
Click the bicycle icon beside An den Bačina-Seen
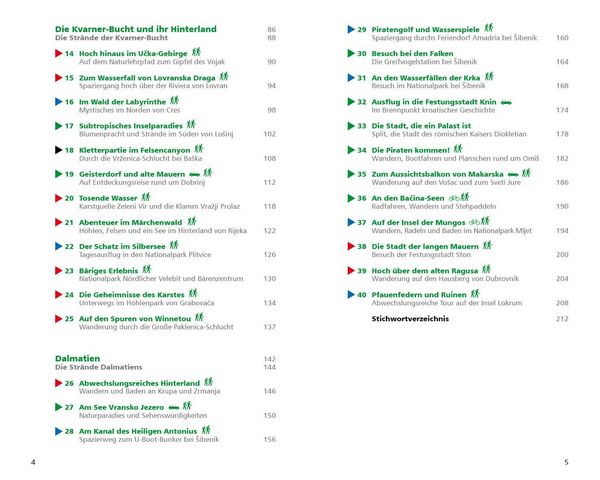[454, 198]
